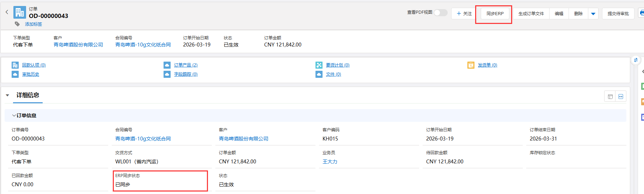Click the 提交待审批 button

point(618,14)
